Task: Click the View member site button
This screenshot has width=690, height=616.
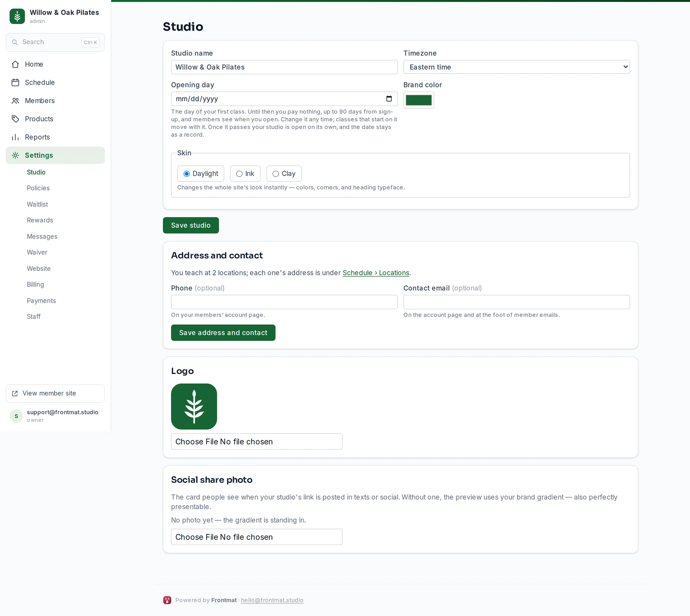Action: [x=55, y=394]
